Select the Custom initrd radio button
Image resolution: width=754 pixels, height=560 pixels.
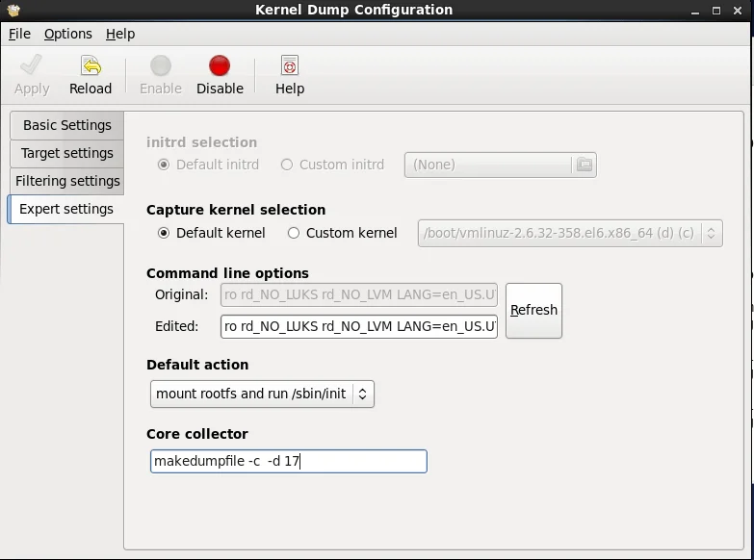287,165
